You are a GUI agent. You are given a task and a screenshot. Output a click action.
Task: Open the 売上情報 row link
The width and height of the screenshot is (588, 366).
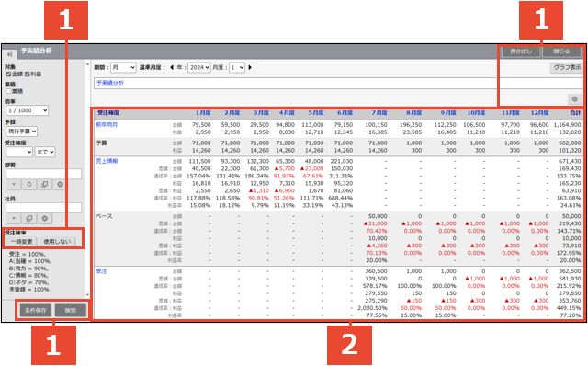(107, 161)
